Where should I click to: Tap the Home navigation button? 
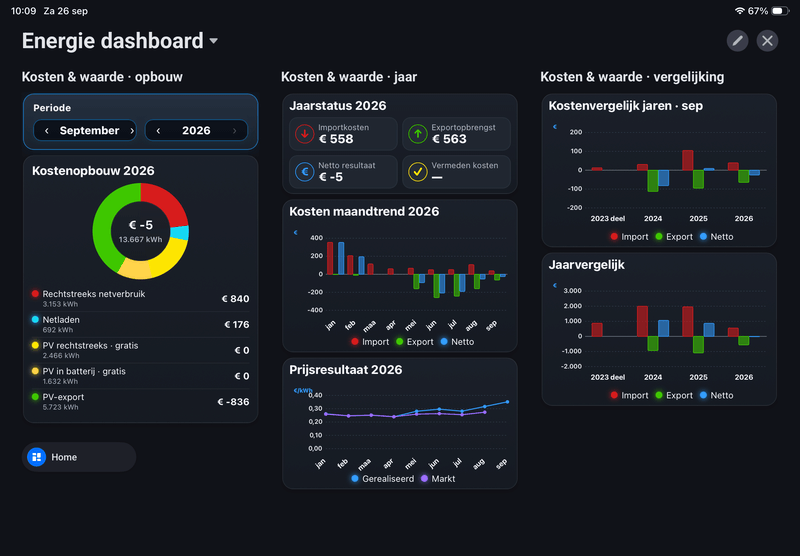[x=79, y=457]
